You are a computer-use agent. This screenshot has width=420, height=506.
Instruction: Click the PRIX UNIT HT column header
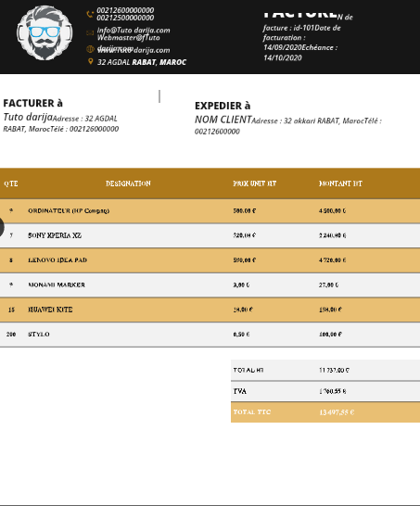pos(255,183)
